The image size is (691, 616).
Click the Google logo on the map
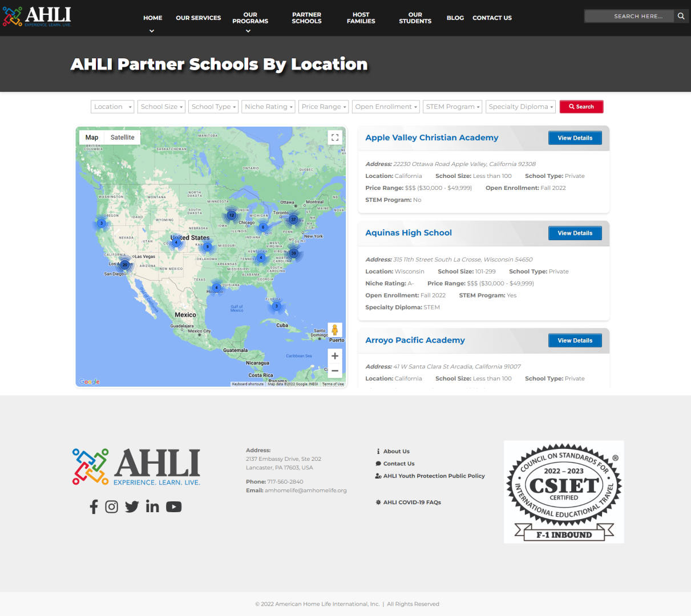[x=89, y=382]
